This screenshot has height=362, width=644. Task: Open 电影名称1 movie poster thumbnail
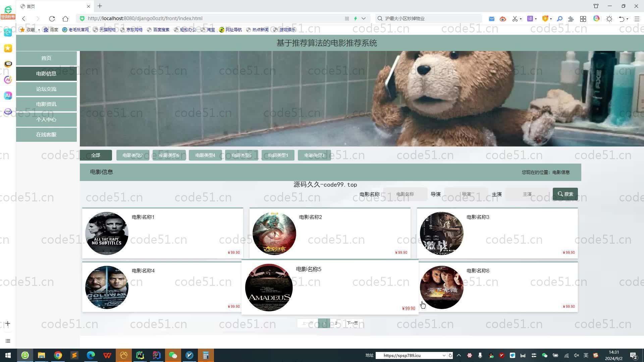[107, 233]
